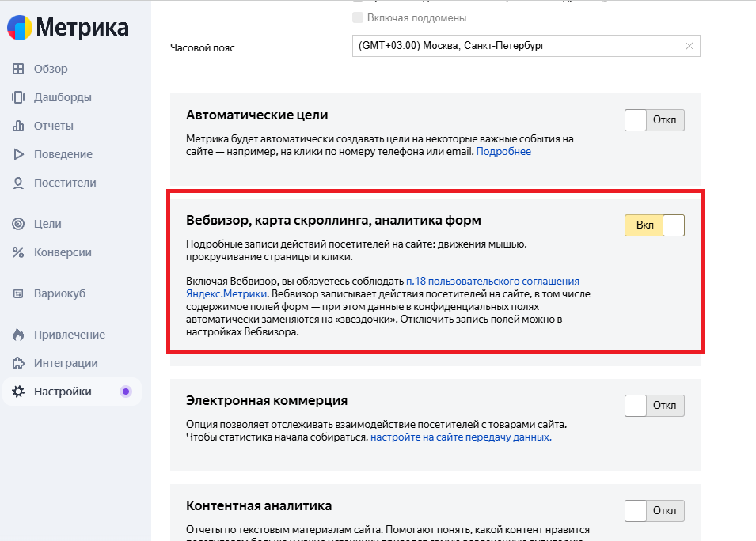756x541 pixels.
Task: Click the Контентная аналитика heading
Action: click(259, 506)
